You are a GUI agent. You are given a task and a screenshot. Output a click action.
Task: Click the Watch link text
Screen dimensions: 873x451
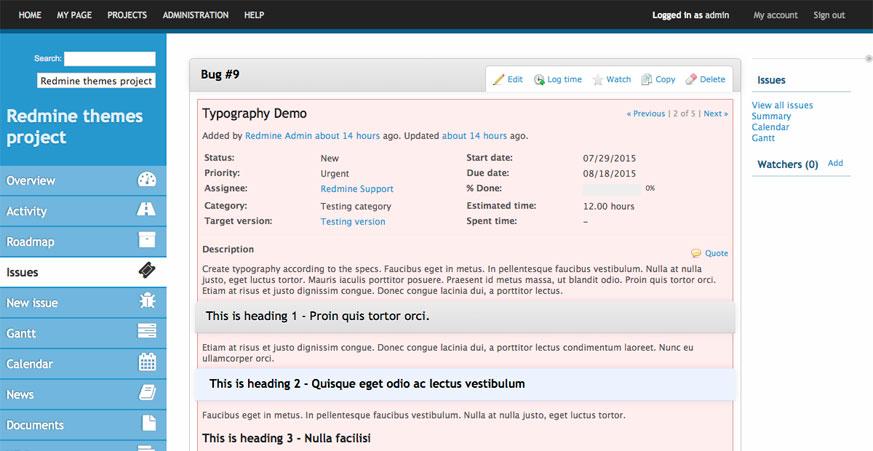(619, 80)
